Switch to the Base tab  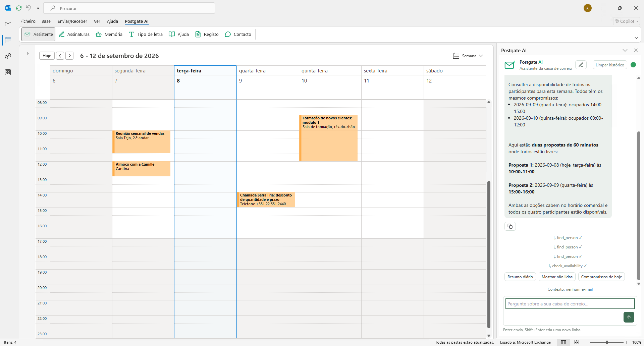pyautogui.click(x=46, y=21)
